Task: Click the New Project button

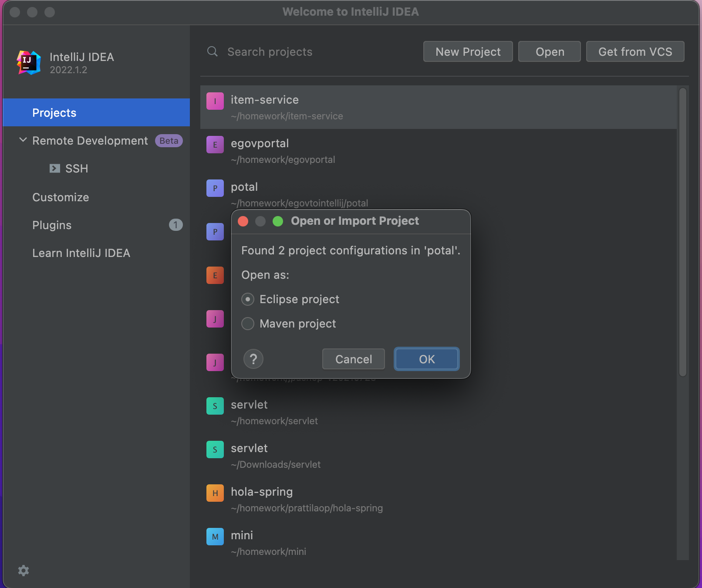Action: coord(468,52)
